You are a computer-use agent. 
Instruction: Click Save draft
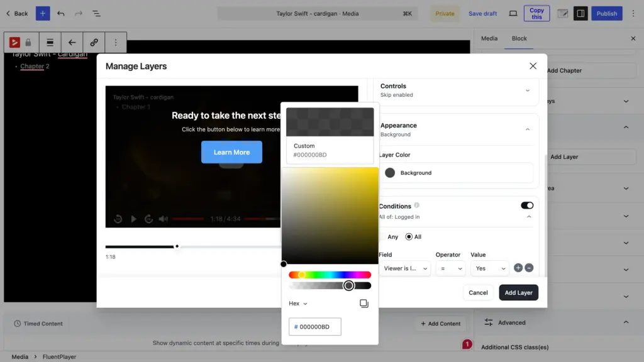point(482,14)
